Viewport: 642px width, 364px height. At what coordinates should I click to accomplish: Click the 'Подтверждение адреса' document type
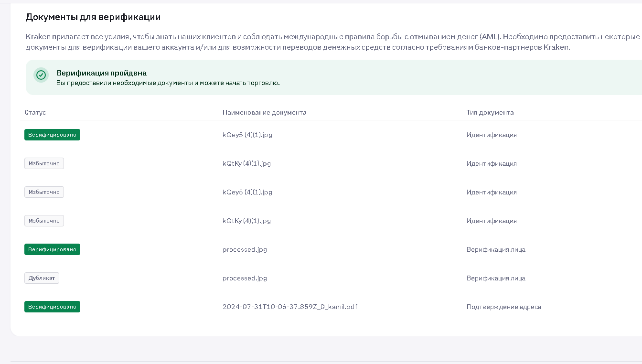503,307
